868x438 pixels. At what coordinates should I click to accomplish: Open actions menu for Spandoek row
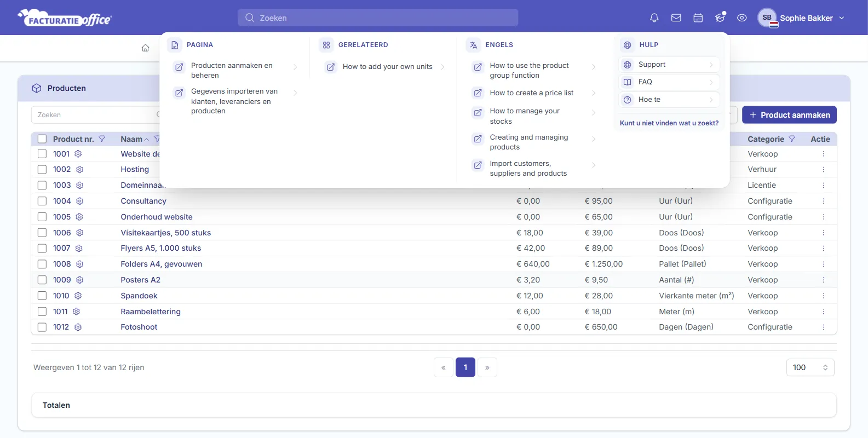click(x=823, y=296)
